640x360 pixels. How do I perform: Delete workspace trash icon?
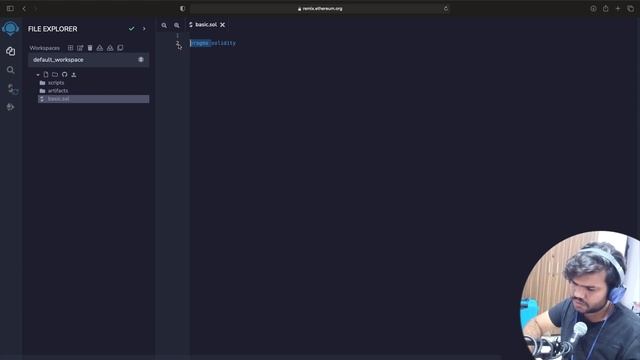(90, 48)
